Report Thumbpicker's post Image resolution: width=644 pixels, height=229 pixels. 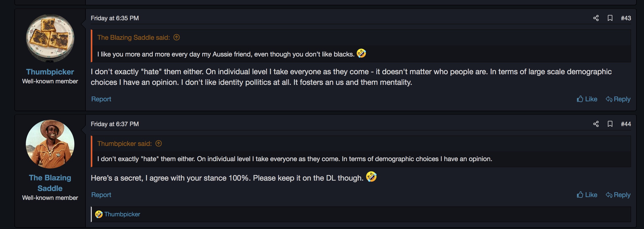(x=101, y=99)
